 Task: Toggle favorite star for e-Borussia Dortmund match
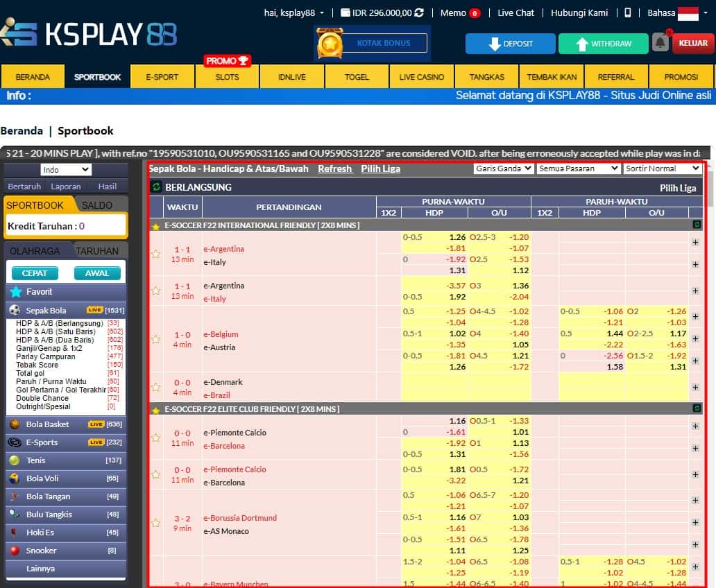click(x=156, y=524)
